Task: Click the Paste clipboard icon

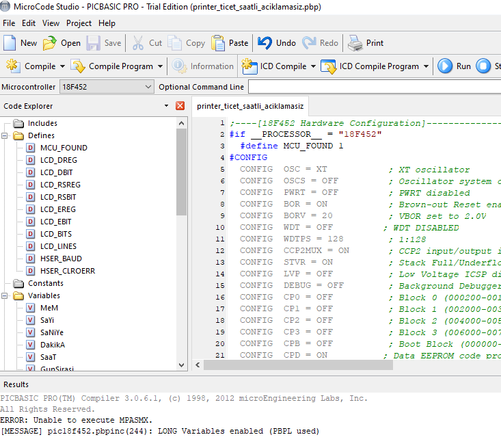Action: (x=218, y=43)
